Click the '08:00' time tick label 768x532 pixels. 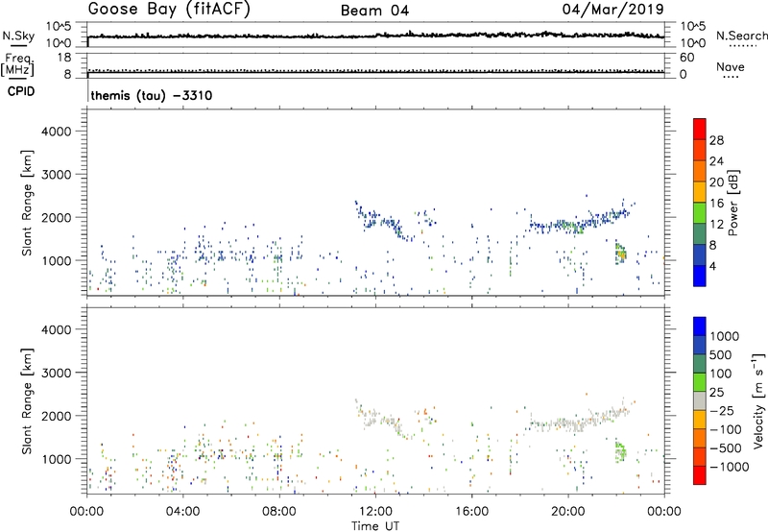click(279, 512)
